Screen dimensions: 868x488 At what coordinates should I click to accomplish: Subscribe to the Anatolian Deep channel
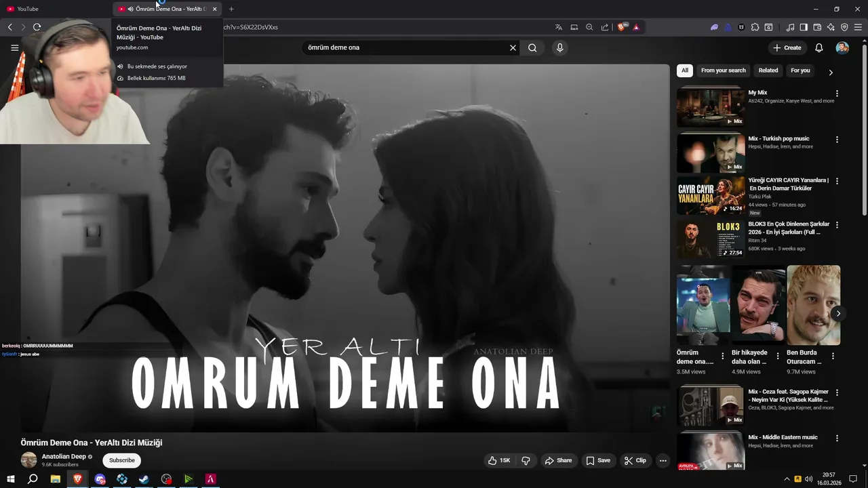122,460
